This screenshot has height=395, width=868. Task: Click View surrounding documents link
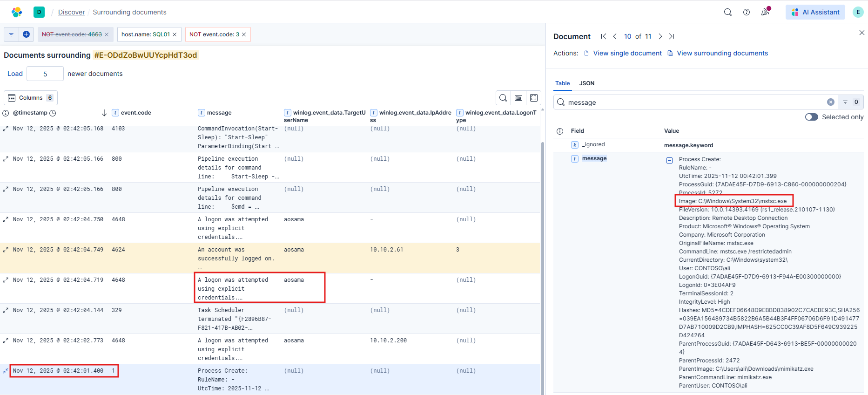click(x=722, y=53)
